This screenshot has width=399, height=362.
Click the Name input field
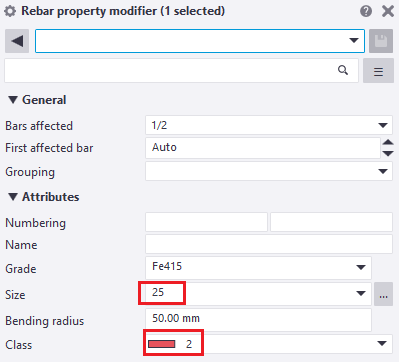click(269, 244)
